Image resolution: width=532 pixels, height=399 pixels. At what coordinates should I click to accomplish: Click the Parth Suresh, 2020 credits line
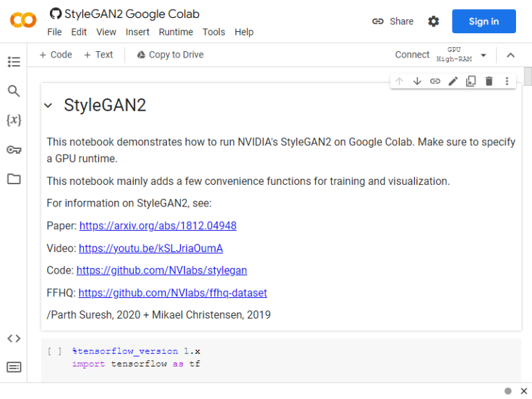point(159,315)
